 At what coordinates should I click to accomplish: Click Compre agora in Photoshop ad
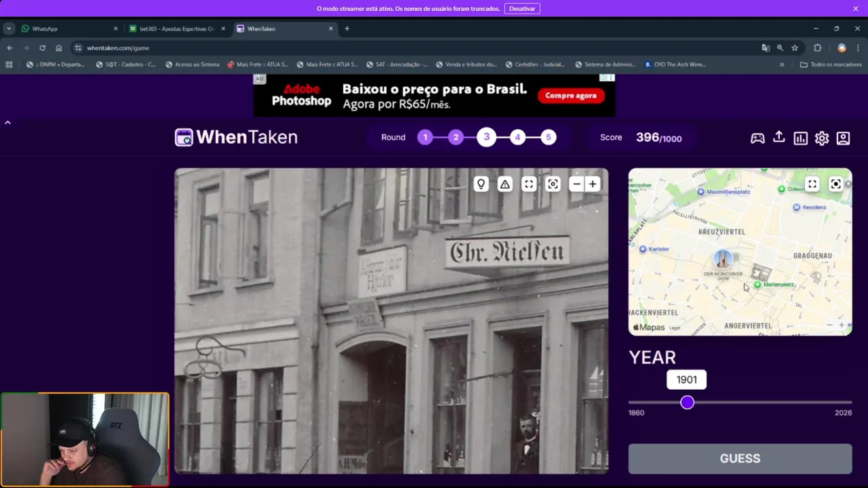[x=571, y=96]
